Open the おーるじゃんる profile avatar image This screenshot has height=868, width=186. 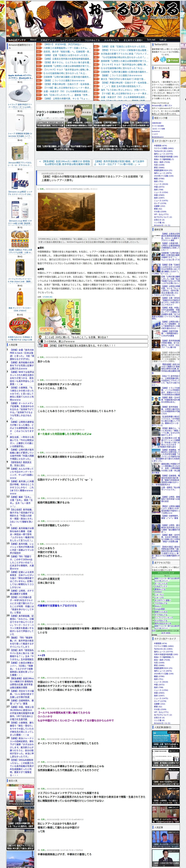tap(166, 75)
